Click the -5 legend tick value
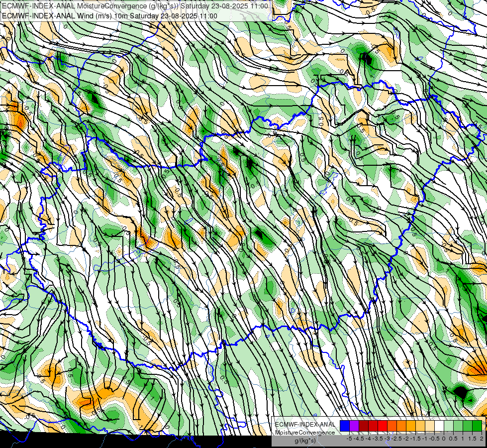This screenshot has width=487, height=448. tap(349, 439)
